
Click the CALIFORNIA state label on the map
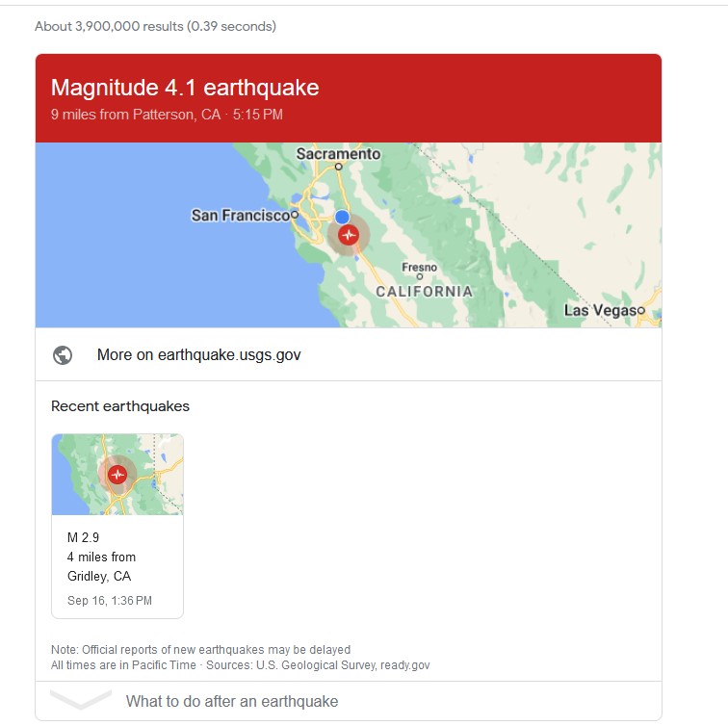[x=425, y=292]
